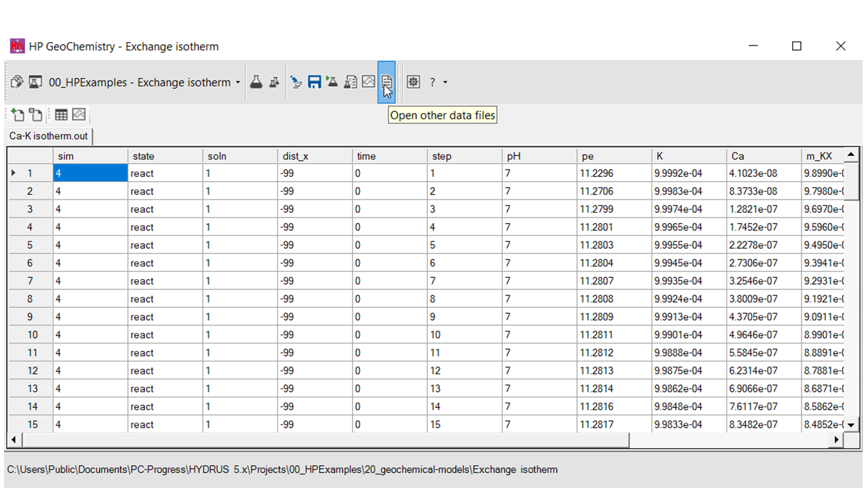Expand the dropdown arrow next to help
Image resolution: width=868 pixels, height=488 pixels.
click(x=446, y=83)
